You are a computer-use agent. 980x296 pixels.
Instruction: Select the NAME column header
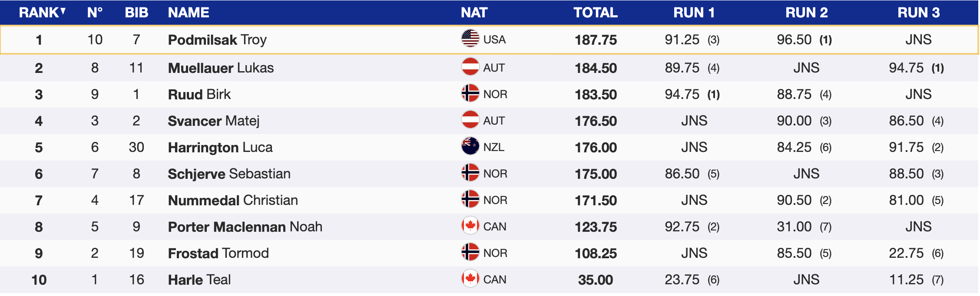(x=189, y=13)
